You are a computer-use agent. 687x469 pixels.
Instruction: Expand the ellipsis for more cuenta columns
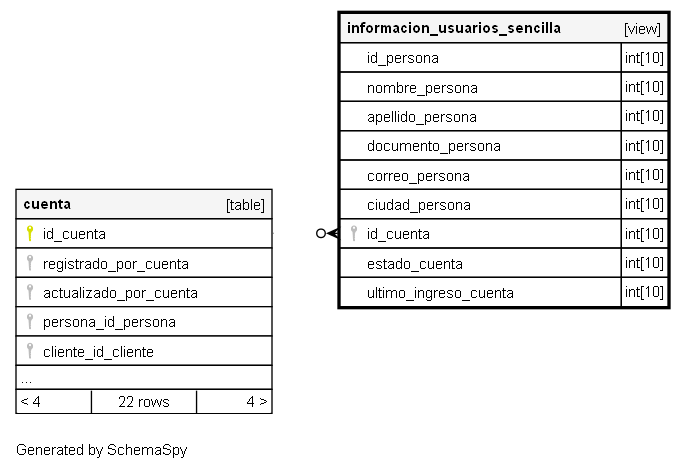pyautogui.click(x=26, y=380)
